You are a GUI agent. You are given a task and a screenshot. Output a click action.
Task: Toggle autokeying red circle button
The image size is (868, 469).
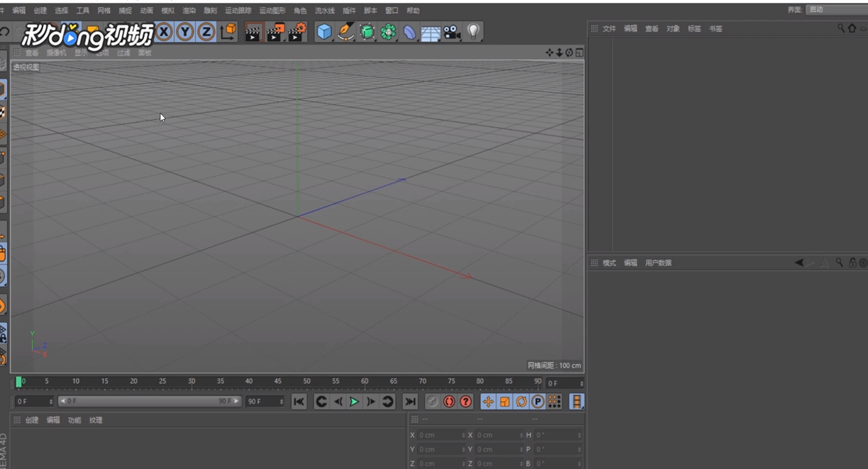pos(449,402)
